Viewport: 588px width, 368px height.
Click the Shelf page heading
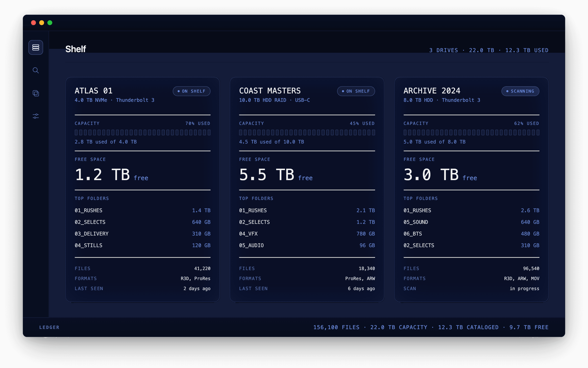tap(76, 49)
